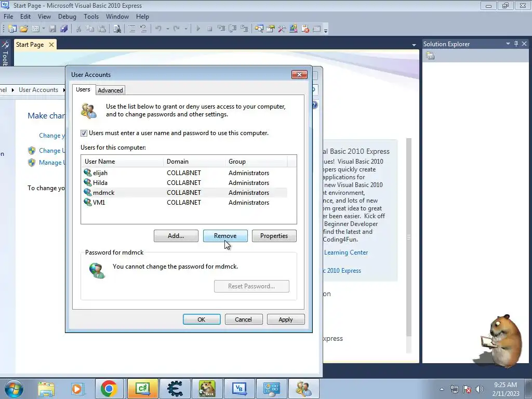Open Chrome from the taskbar
The width and height of the screenshot is (532, 399).
(109, 389)
